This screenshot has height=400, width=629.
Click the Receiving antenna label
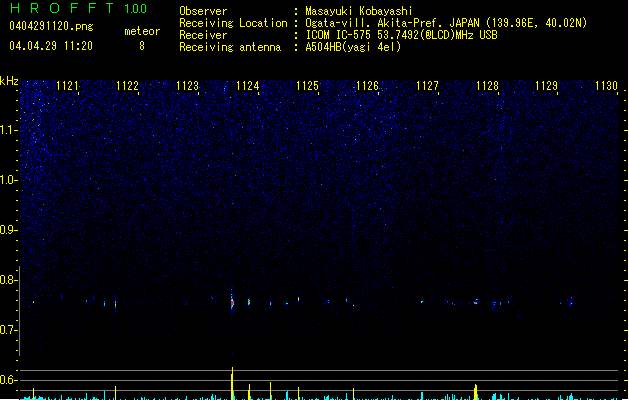coord(230,47)
